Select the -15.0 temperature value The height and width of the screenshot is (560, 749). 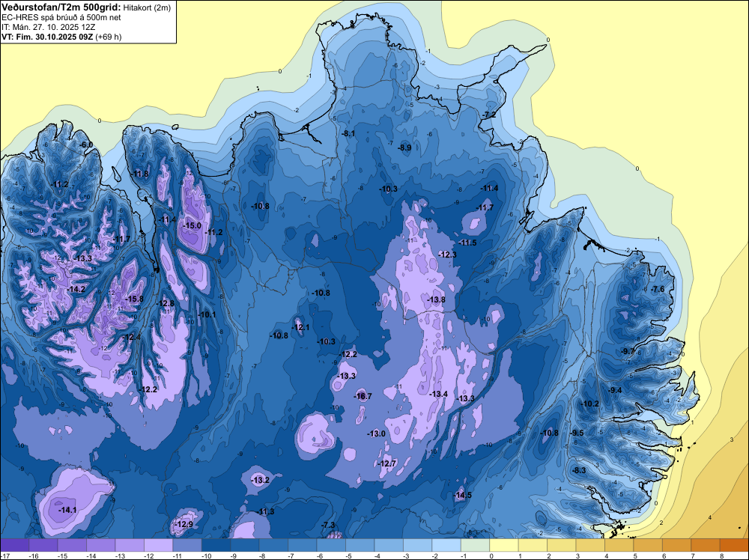point(192,225)
